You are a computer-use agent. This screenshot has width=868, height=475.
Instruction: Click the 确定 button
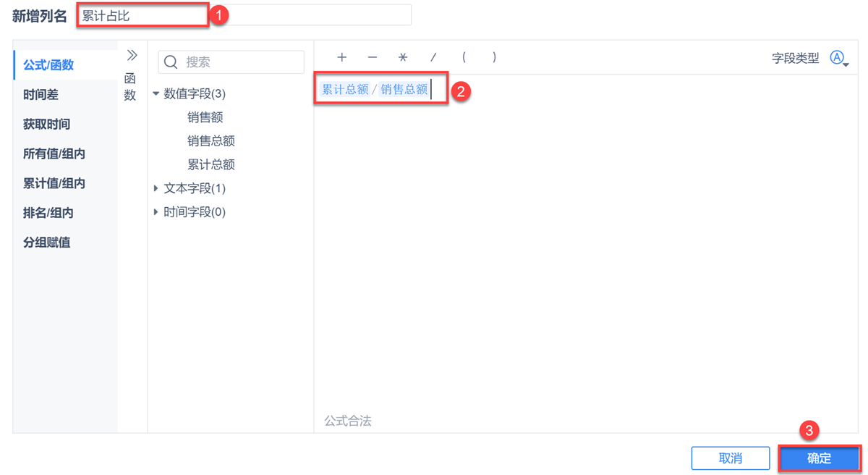820,458
